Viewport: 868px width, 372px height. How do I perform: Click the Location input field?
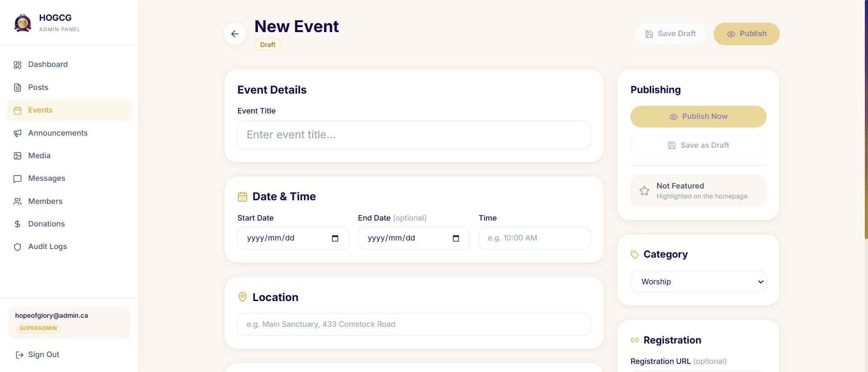pos(414,325)
